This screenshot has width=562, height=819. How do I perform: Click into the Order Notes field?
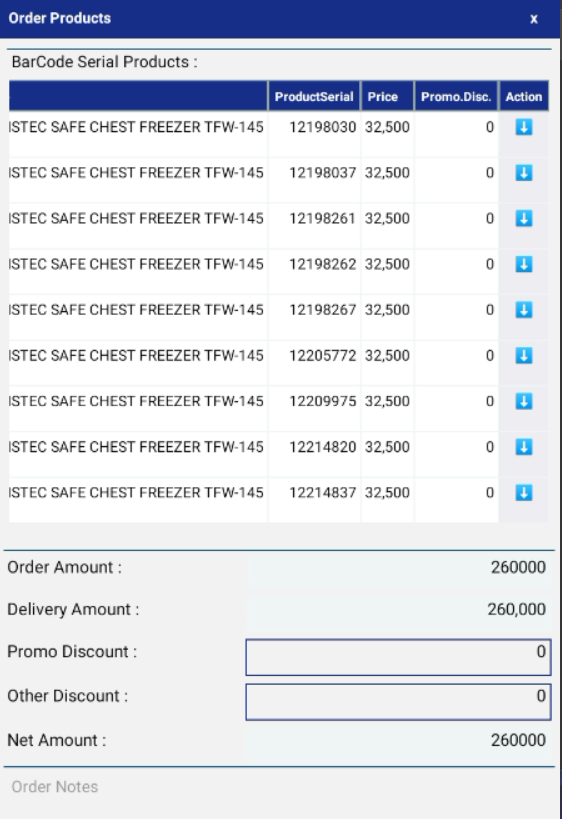coord(279,787)
